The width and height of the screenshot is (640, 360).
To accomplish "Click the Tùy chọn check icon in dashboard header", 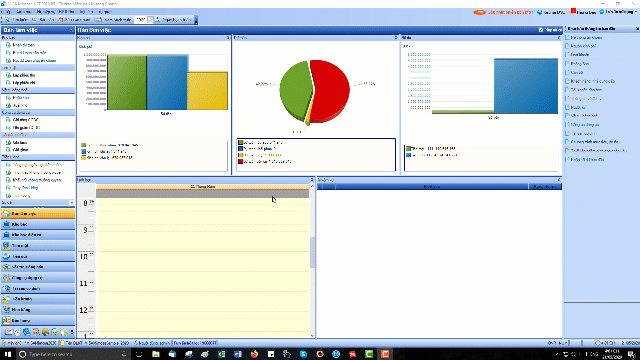I will click(x=541, y=30).
